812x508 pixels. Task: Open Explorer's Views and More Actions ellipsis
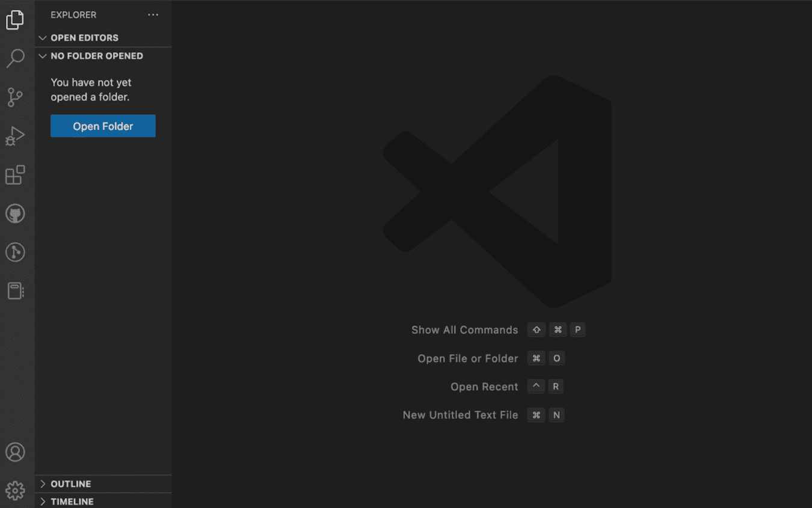(x=153, y=14)
